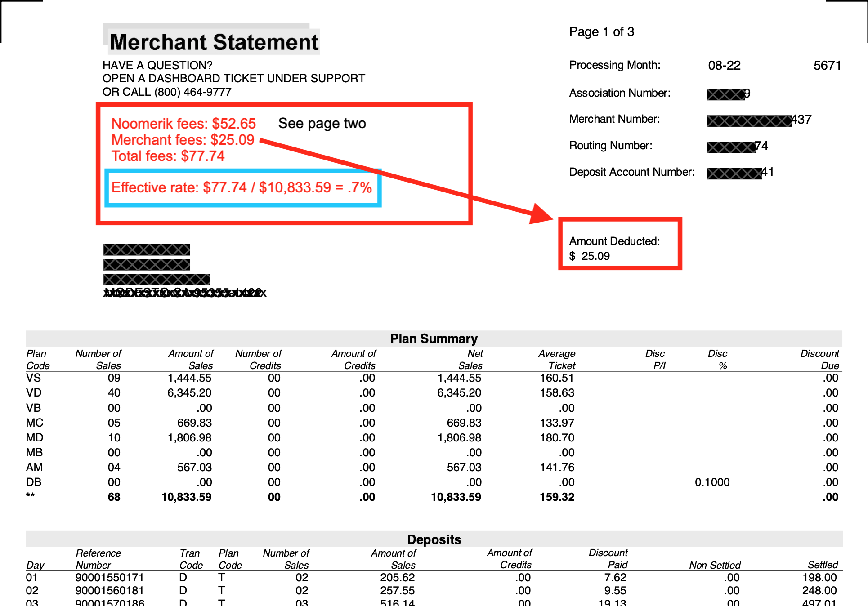Image resolution: width=868 pixels, height=606 pixels.
Task: Click the Deposit Account Number label
Action: [x=631, y=172]
